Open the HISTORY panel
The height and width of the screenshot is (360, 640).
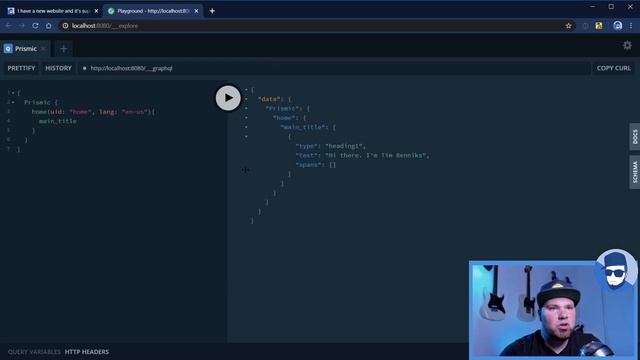click(x=58, y=68)
